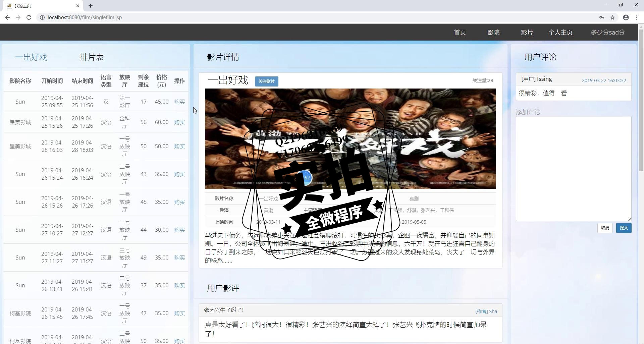Click release date 2019-05-05

pos(414,222)
